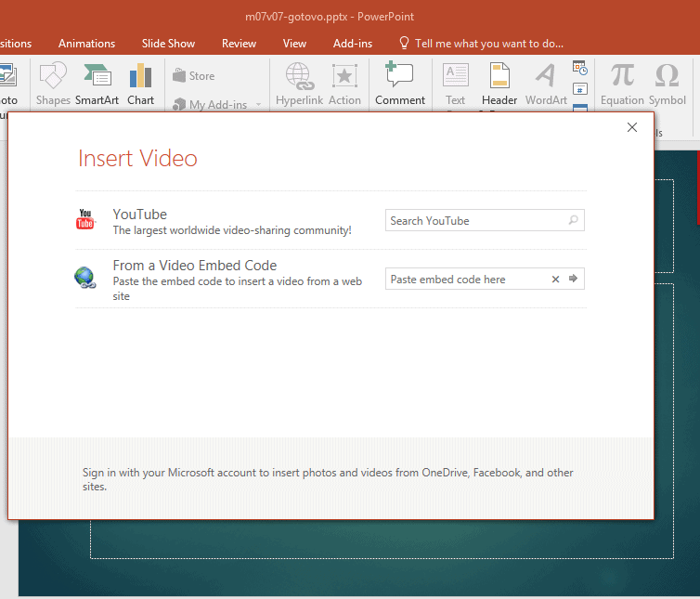This screenshot has width=700, height=599.
Task: Click the YouTube logo icon
Action: (85, 219)
